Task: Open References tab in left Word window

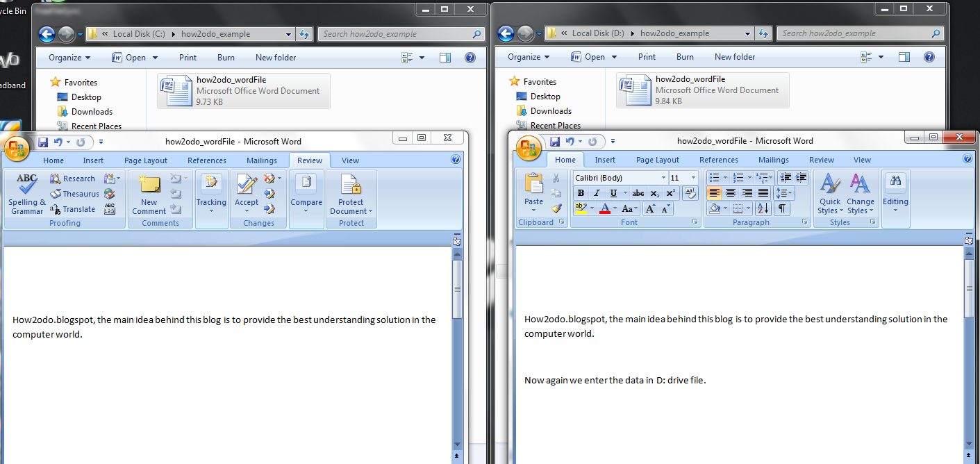Action: coord(207,160)
